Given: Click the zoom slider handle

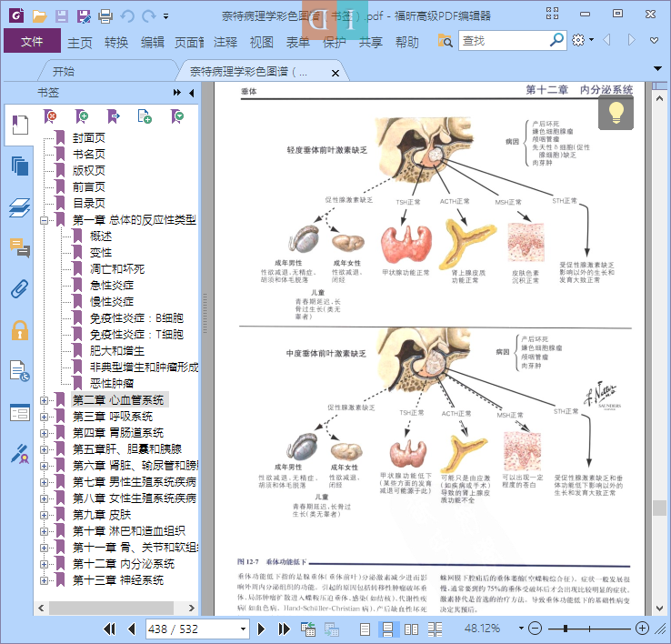Looking at the screenshot, I should [566, 629].
